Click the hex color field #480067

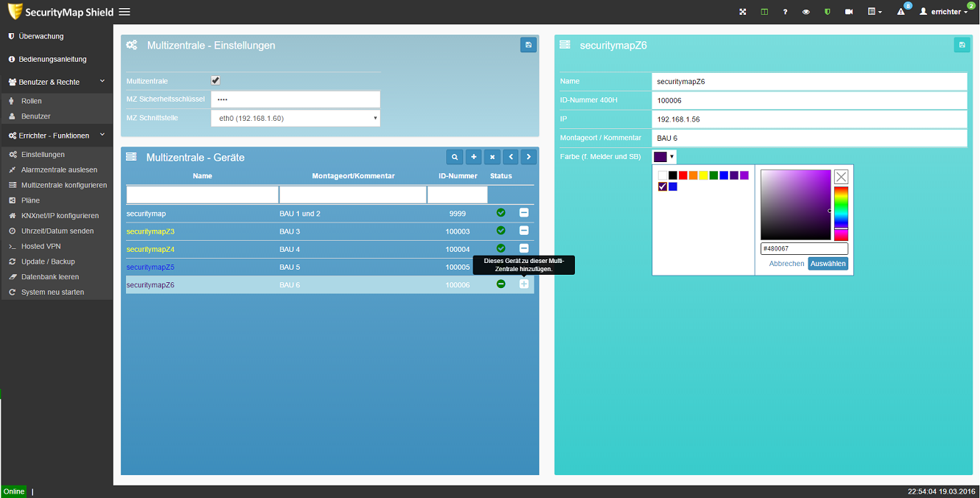click(804, 249)
